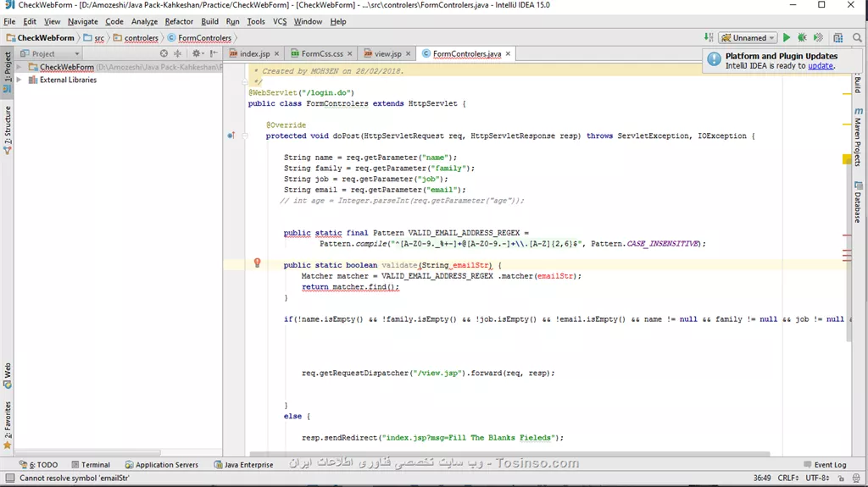The width and height of the screenshot is (868, 487).
Task: Close the view.jsp editor tab
Action: click(409, 53)
